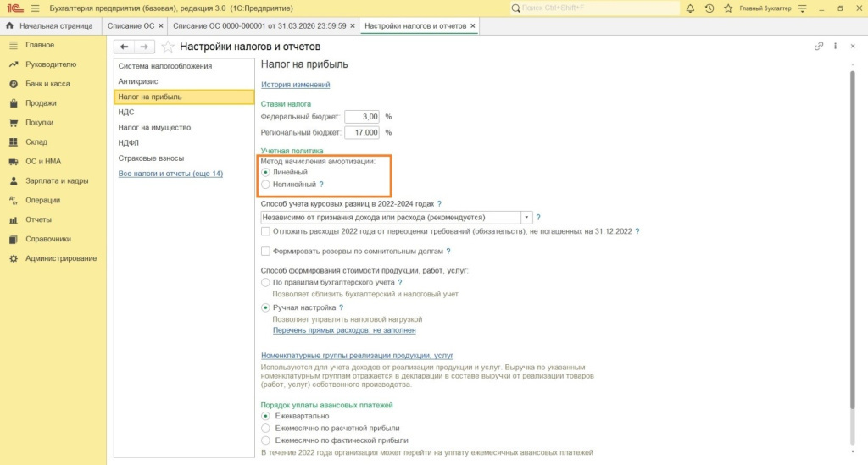Image resolution: width=868 pixels, height=465 pixels.
Task: Open the history clock icon
Action: point(709,8)
